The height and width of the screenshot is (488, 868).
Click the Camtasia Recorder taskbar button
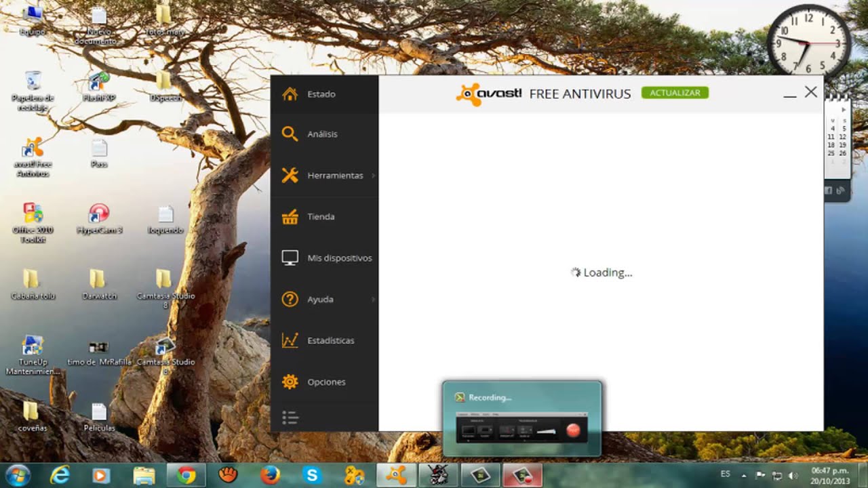[522, 475]
